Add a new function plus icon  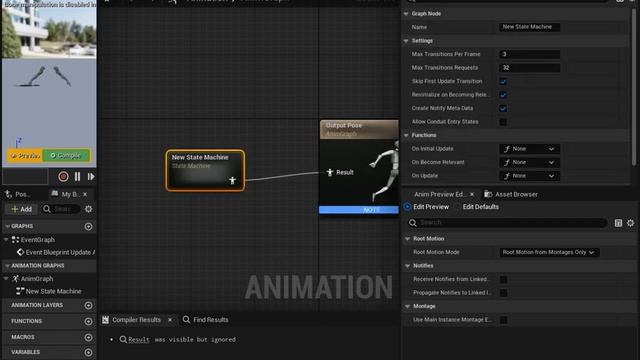pyautogui.click(x=89, y=321)
